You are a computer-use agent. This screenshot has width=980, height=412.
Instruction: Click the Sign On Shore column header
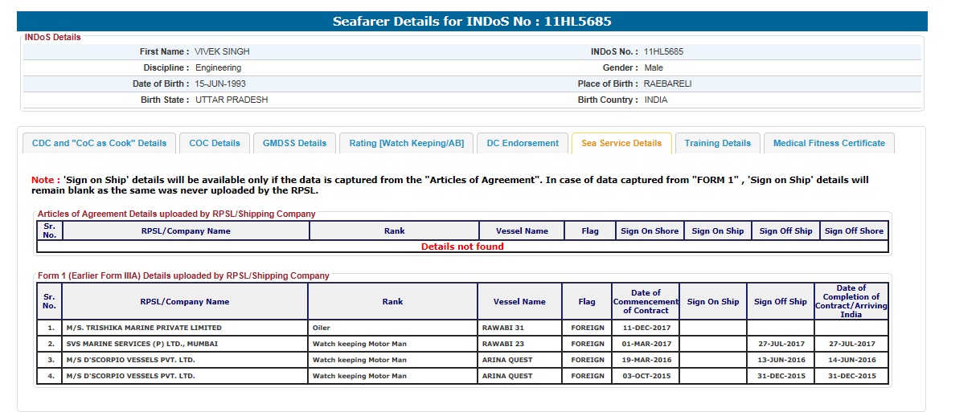pyautogui.click(x=650, y=231)
